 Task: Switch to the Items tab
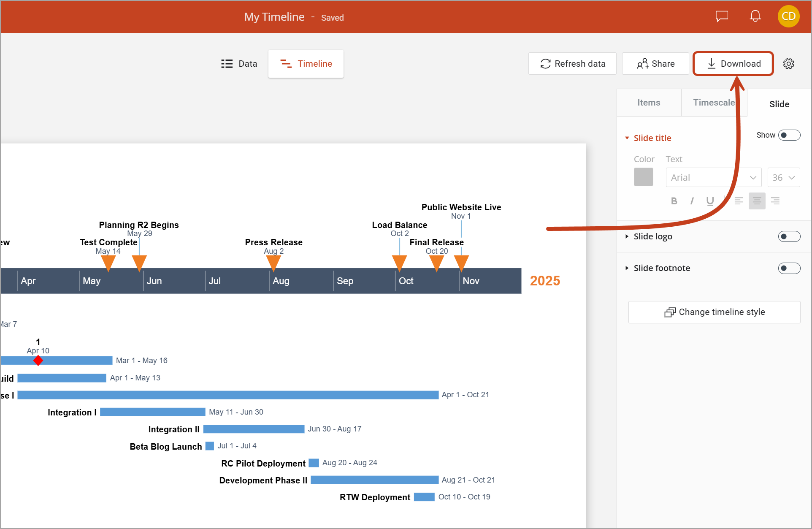point(649,102)
